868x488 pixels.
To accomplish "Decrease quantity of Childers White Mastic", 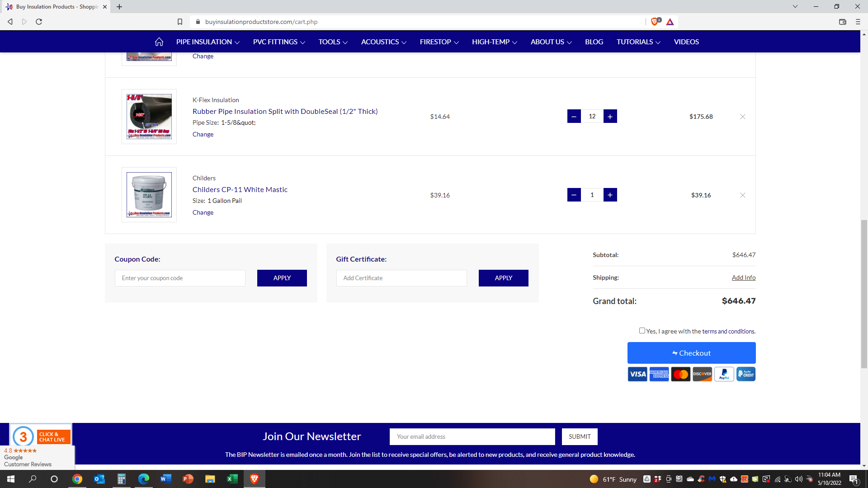I will click(574, 195).
